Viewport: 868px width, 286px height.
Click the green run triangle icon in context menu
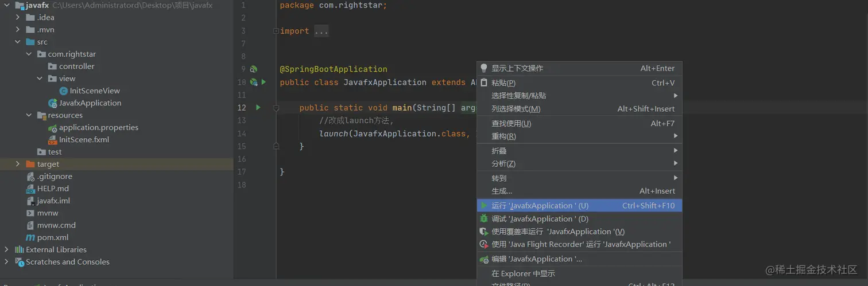484,205
